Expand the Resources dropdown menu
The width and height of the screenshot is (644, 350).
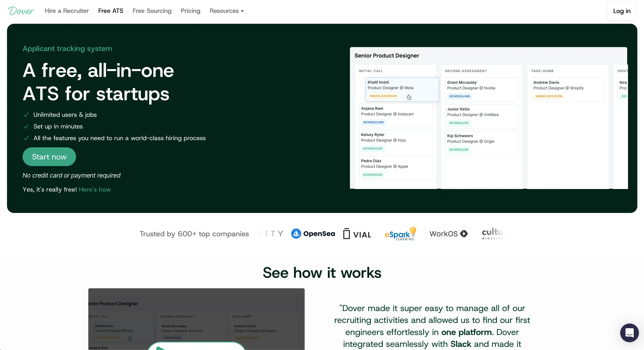pos(226,11)
